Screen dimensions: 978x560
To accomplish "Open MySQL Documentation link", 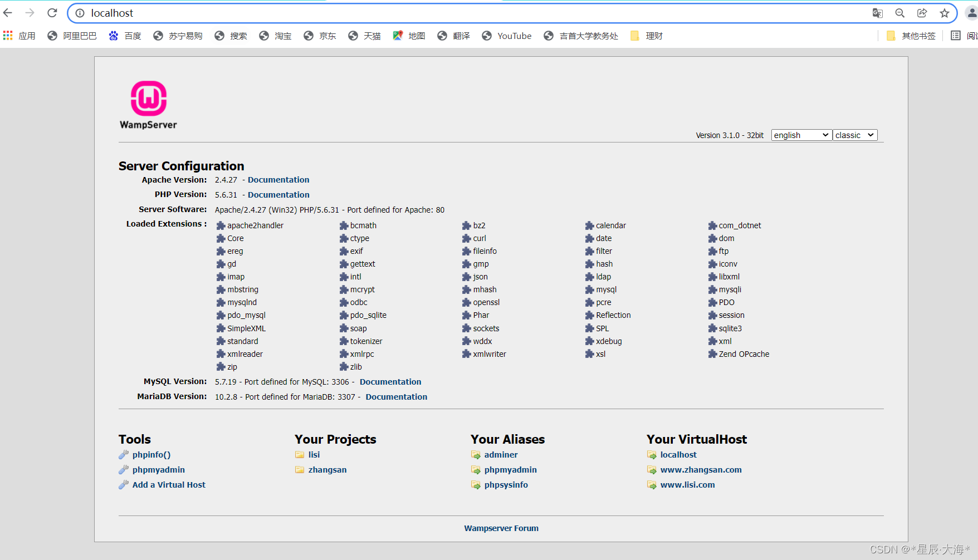I will click(x=390, y=382).
